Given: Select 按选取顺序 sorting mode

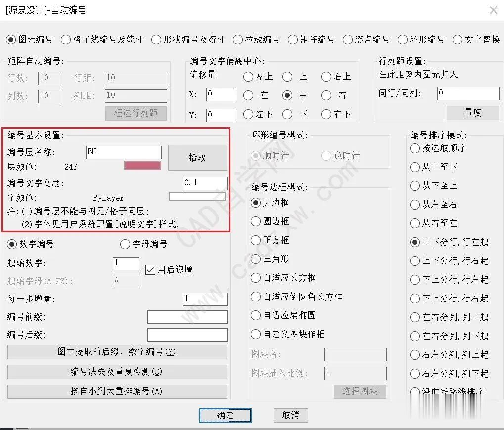Looking at the screenshot, I should pyautogui.click(x=414, y=148).
